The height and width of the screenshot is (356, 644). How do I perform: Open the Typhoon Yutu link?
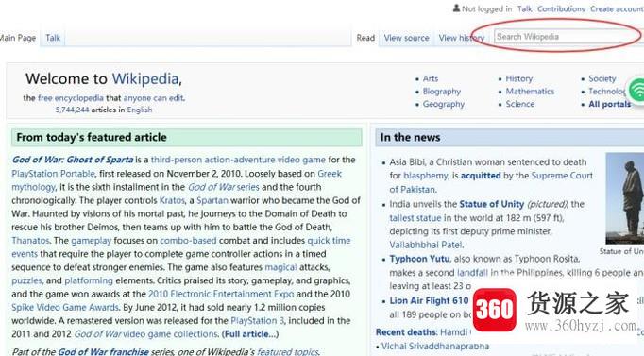pyautogui.click(x=419, y=259)
